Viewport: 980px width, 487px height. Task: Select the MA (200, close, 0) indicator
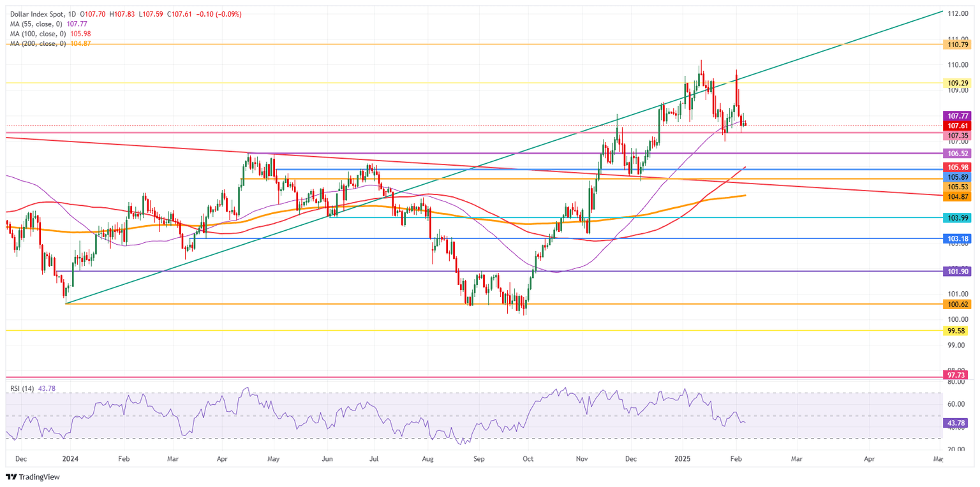coord(40,45)
